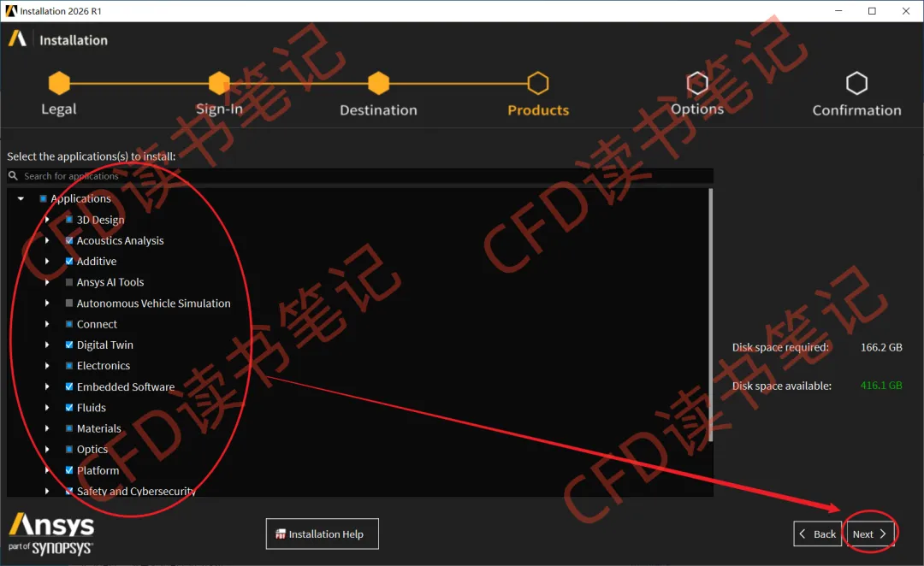Click the Destination step label

point(378,110)
